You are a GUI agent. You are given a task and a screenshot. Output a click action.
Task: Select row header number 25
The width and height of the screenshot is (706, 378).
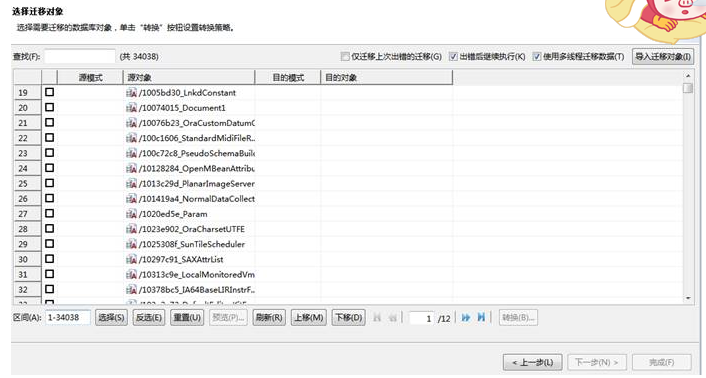coord(27,184)
